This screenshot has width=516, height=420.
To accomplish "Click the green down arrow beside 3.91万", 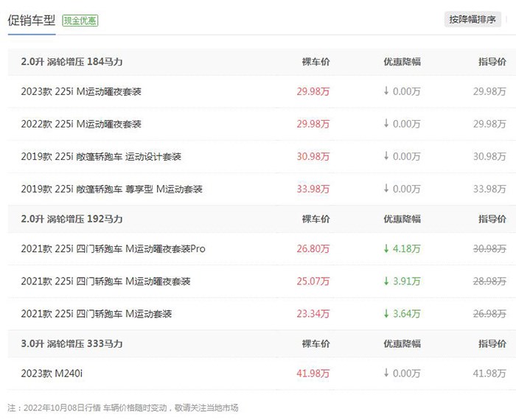I will click(x=386, y=281).
